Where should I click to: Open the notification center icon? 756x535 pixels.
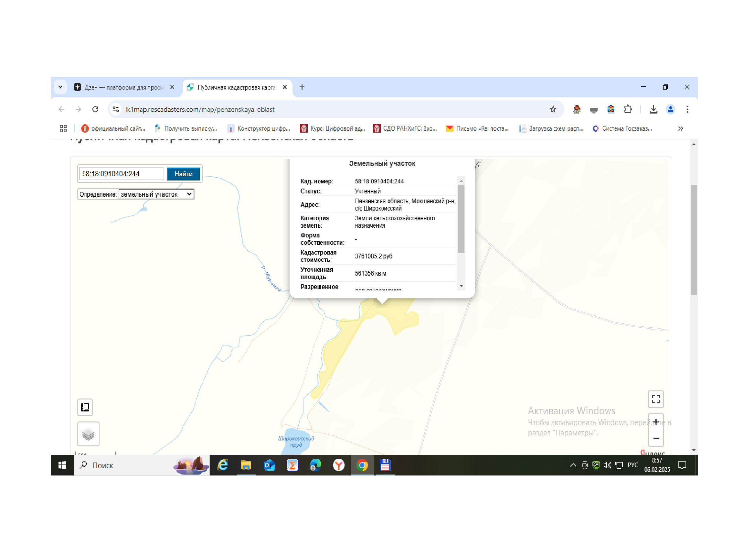click(683, 465)
